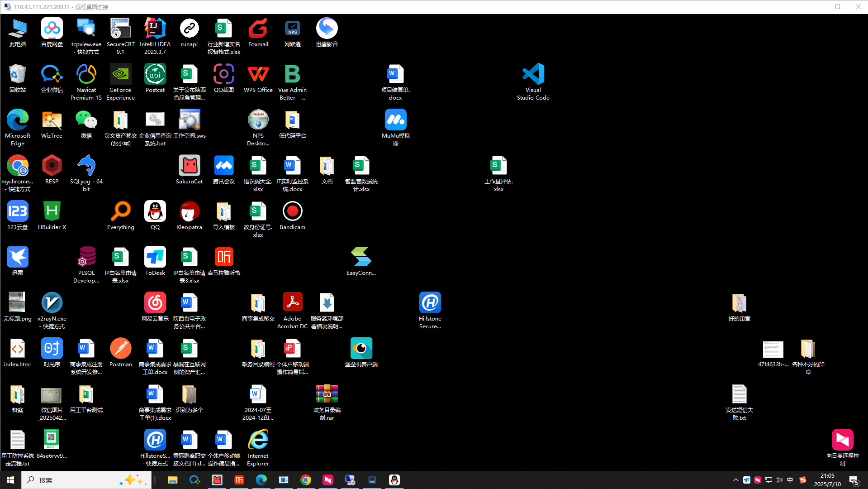
Task: Open the index.html file icon
Action: (x=18, y=353)
